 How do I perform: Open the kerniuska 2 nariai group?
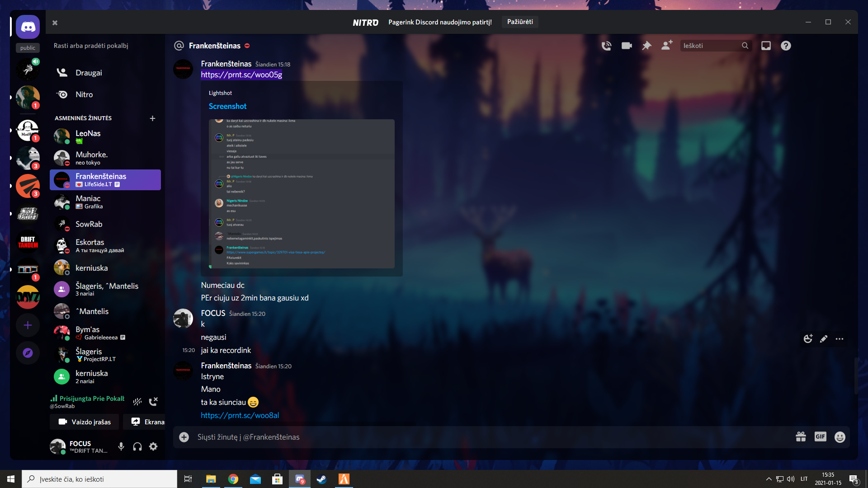click(x=105, y=377)
